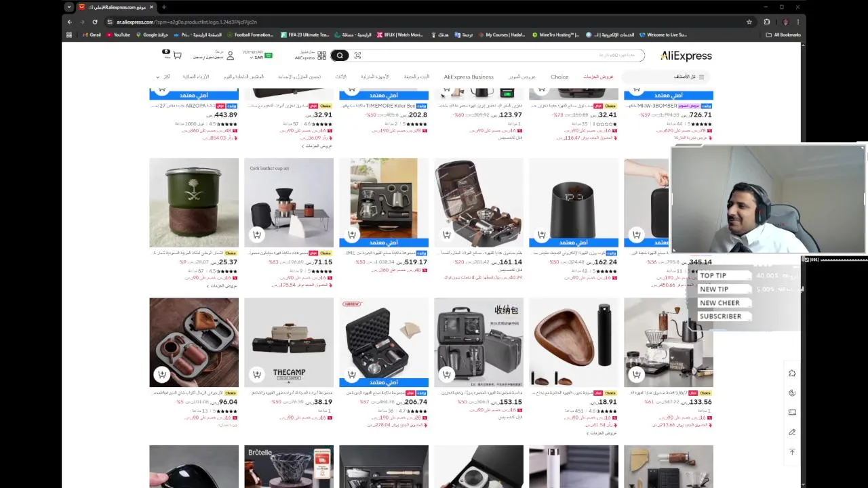
Task: Open image search camera icon
Action: click(357, 56)
